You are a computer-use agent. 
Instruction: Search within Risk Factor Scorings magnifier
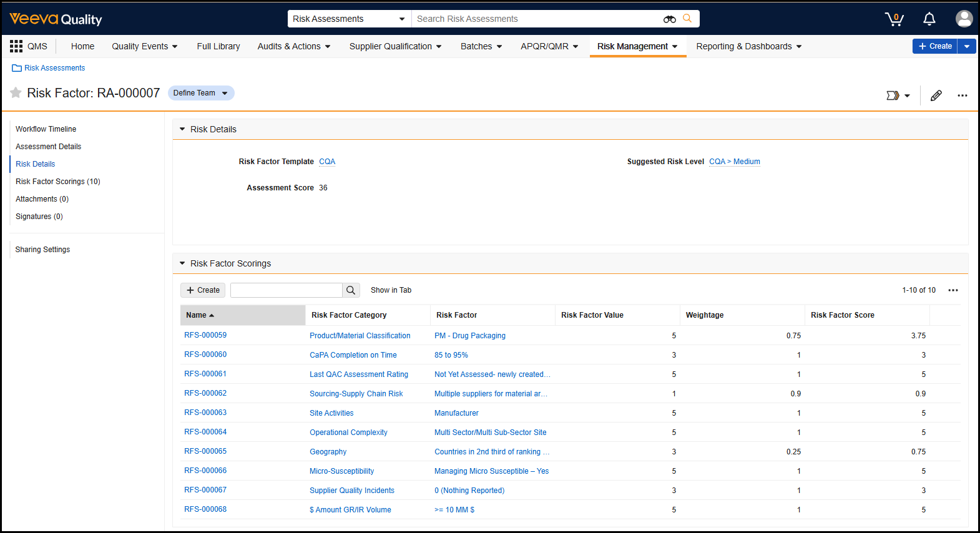(x=351, y=290)
